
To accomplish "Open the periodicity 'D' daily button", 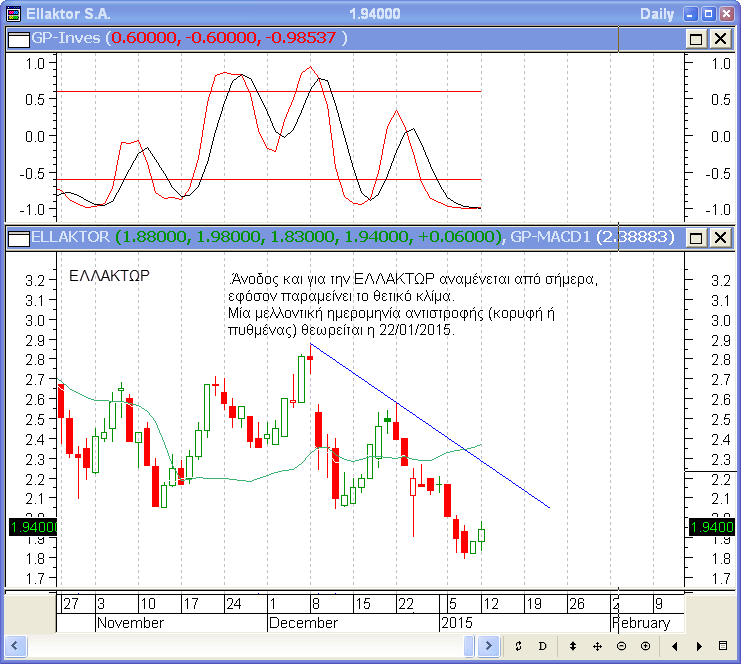I will (542, 646).
